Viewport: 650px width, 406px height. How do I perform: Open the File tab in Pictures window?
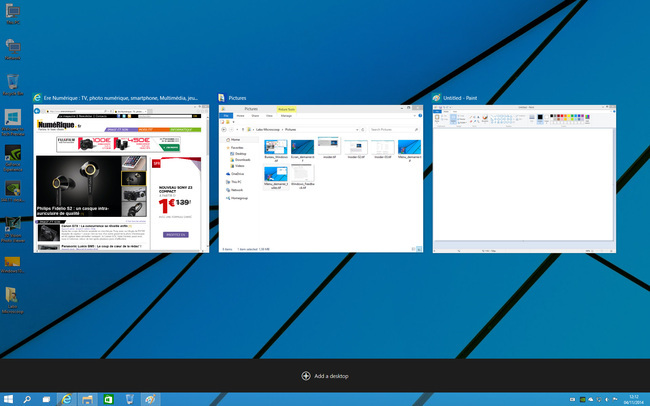(226, 116)
